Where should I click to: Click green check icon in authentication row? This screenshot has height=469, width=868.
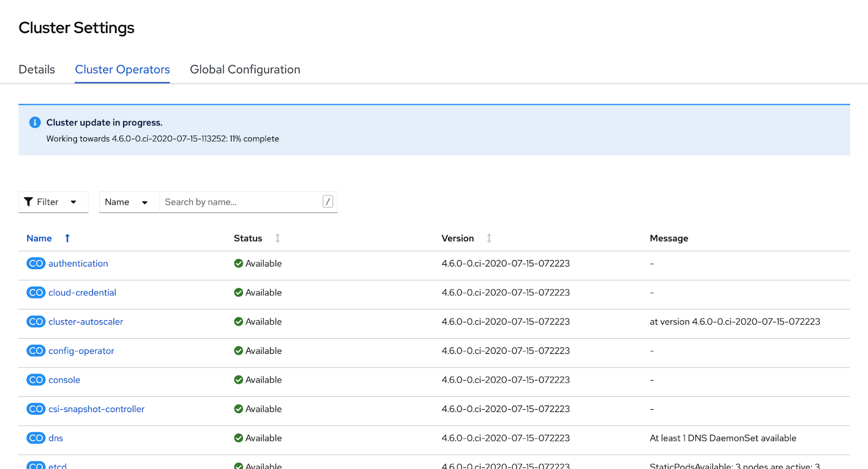239,263
